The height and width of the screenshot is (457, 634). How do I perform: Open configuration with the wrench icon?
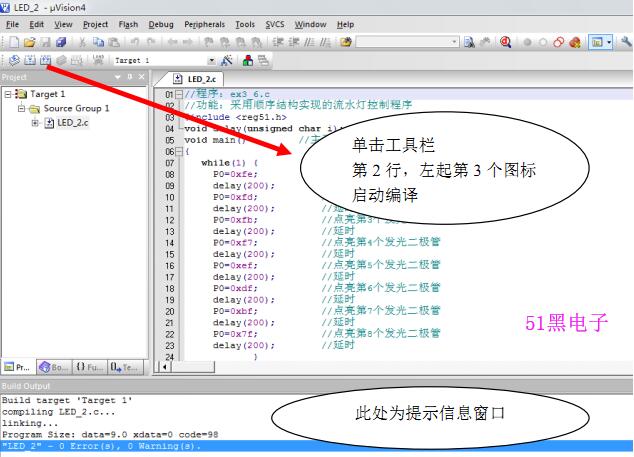click(x=626, y=42)
